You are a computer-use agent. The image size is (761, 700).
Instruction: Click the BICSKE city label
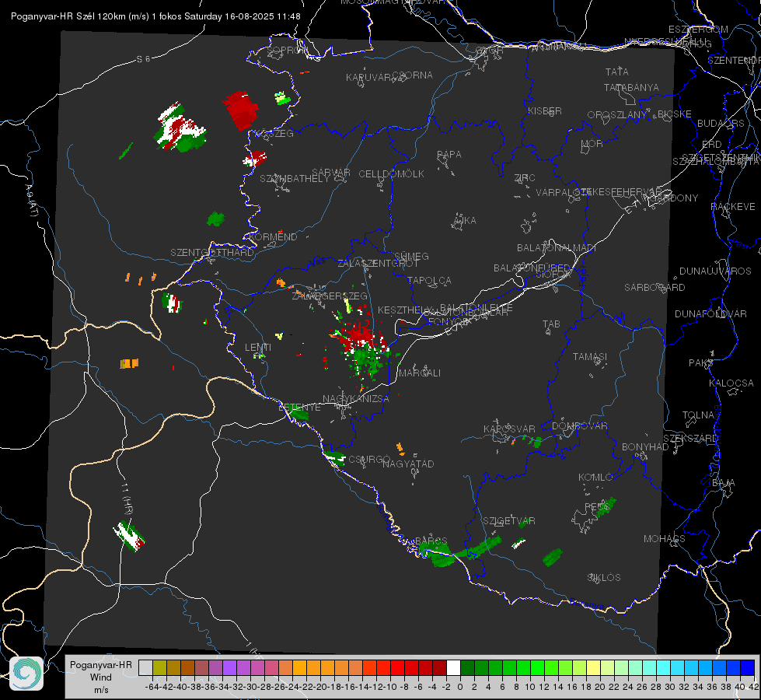pos(675,114)
